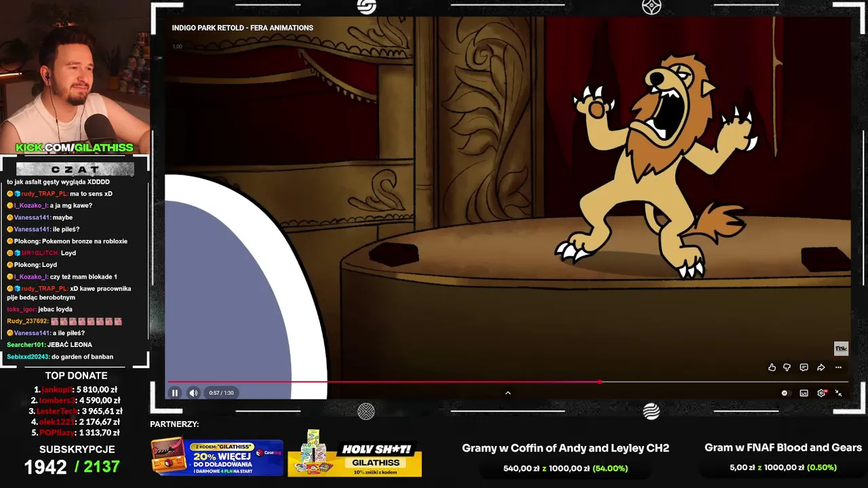868x488 pixels.
Task: Click username Searcher101 in chat
Action: click(x=26, y=344)
